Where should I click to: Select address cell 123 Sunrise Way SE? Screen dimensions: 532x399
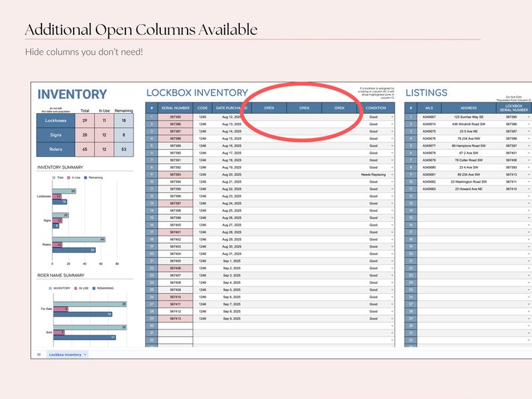pyautogui.click(x=468, y=117)
